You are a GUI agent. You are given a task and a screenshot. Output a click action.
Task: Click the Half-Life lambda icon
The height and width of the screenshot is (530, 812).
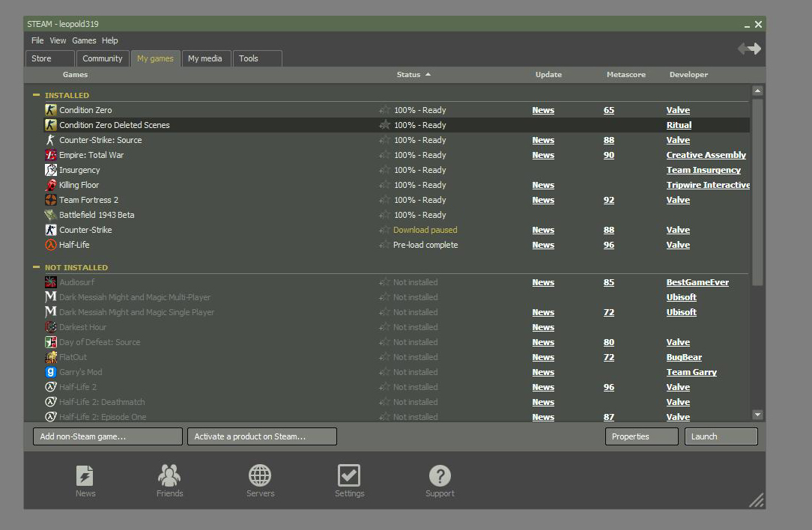(x=51, y=246)
